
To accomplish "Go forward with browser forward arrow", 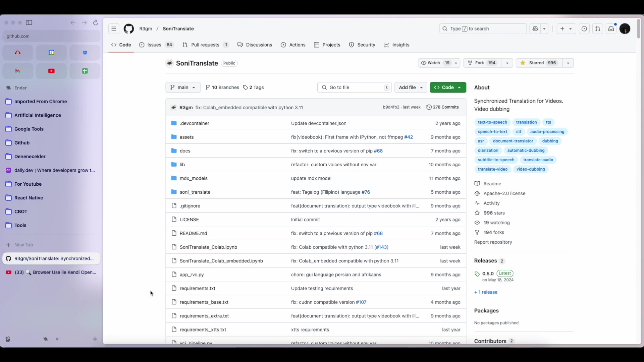I will point(85,23).
